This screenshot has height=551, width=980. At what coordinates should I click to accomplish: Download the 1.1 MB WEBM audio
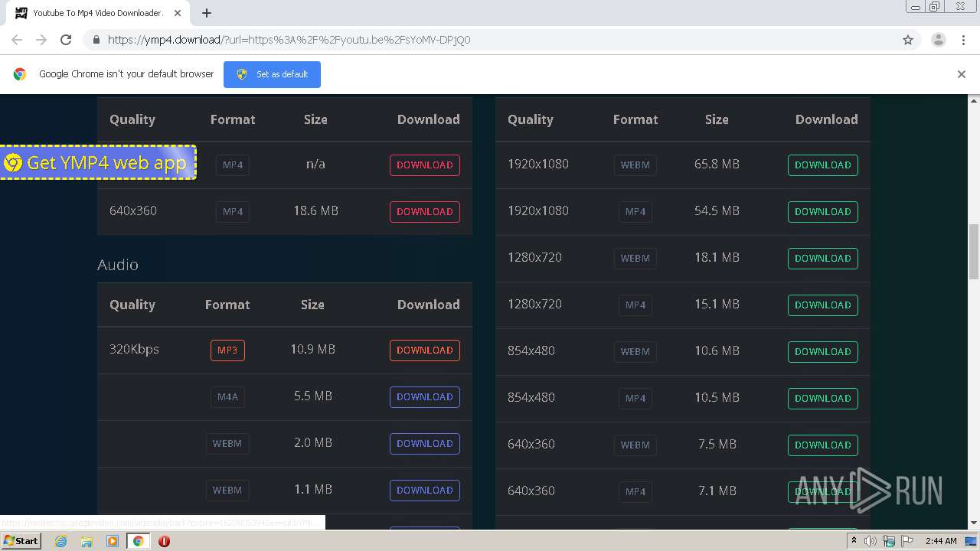tap(425, 491)
